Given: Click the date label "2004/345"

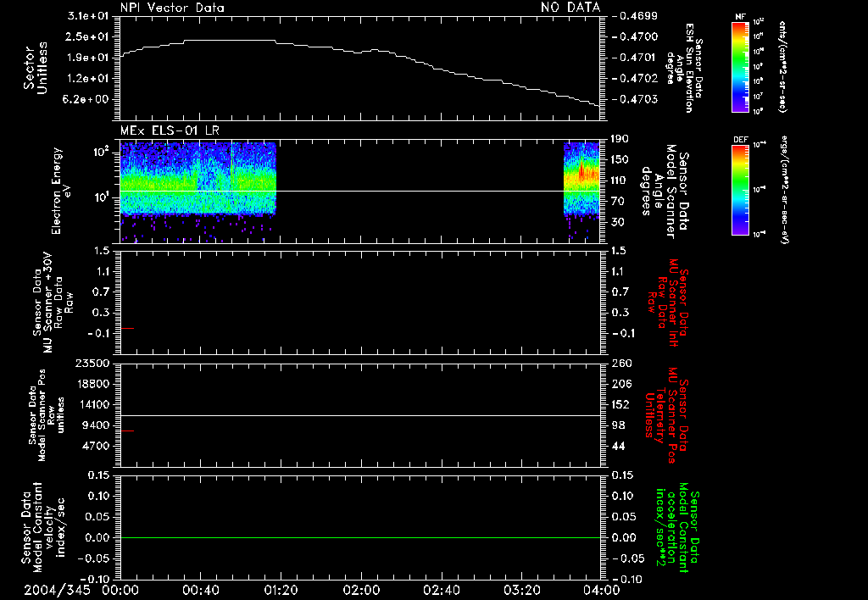Looking at the screenshot, I should point(57,590).
